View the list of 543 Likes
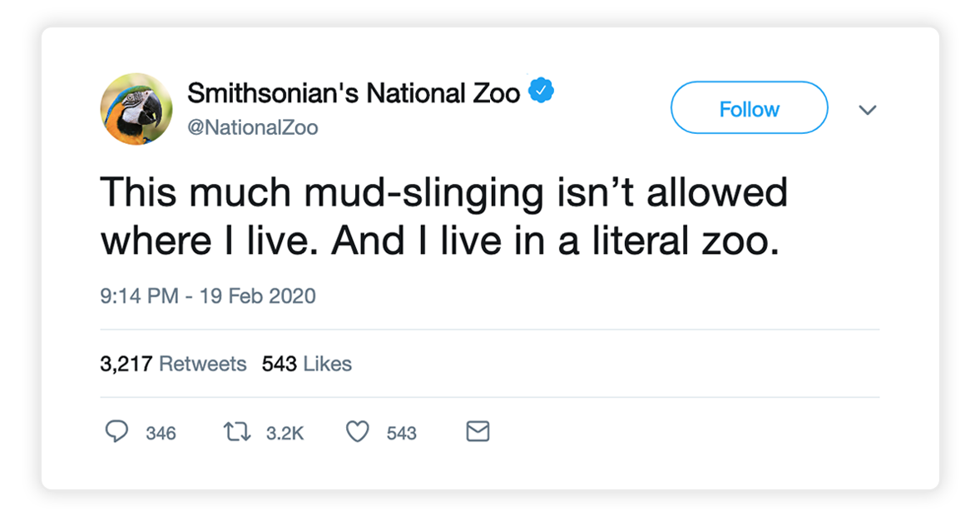Image resolution: width=980 pixels, height=516 pixels. click(307, 364)
